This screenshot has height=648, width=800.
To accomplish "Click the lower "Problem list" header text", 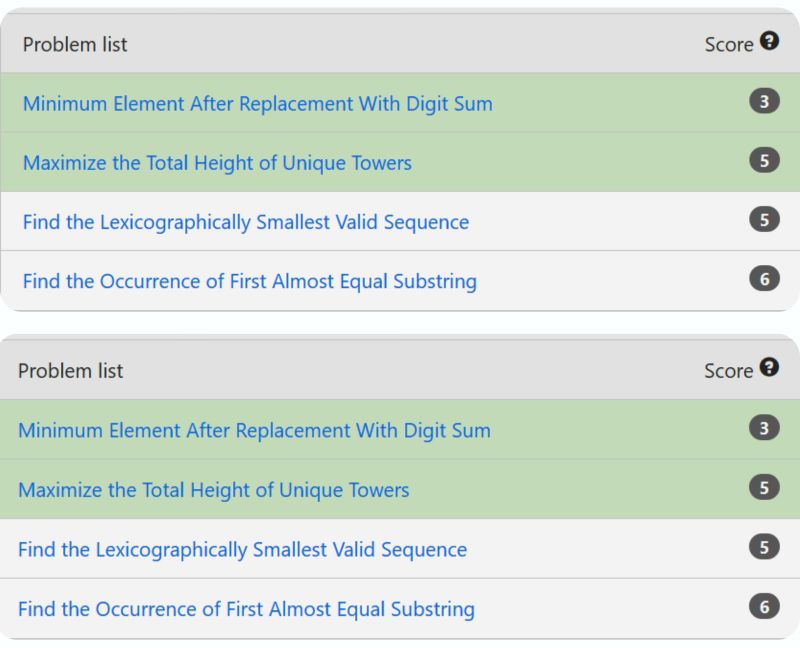I will (71, 370).
